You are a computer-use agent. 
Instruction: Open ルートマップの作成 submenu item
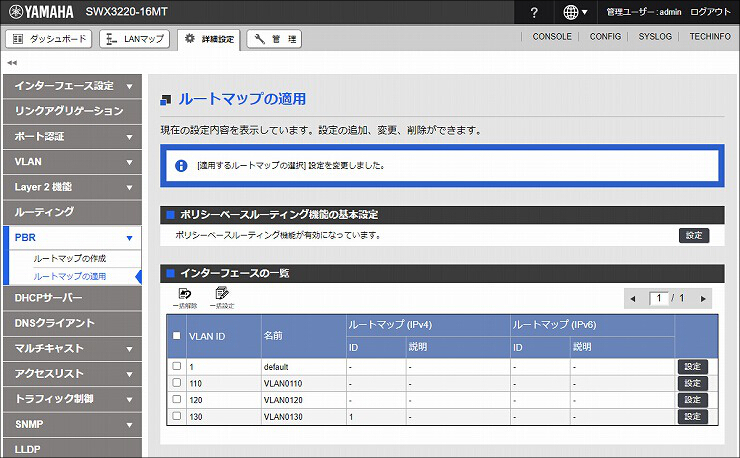point(70,259)
